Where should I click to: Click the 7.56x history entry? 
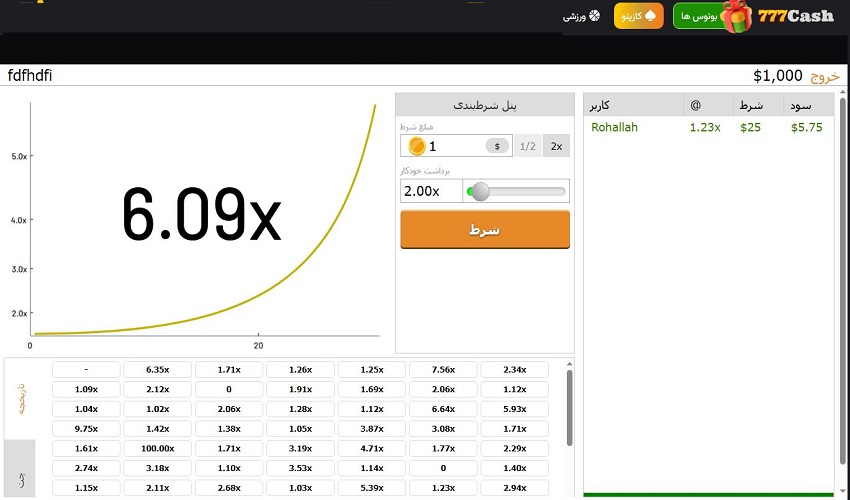point(443,369)
